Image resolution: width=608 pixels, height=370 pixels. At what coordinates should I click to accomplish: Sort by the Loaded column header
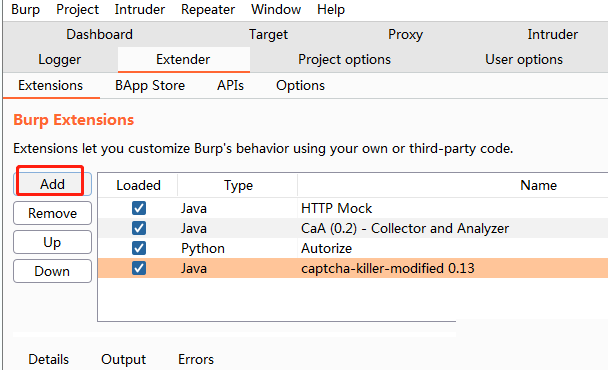138,185
